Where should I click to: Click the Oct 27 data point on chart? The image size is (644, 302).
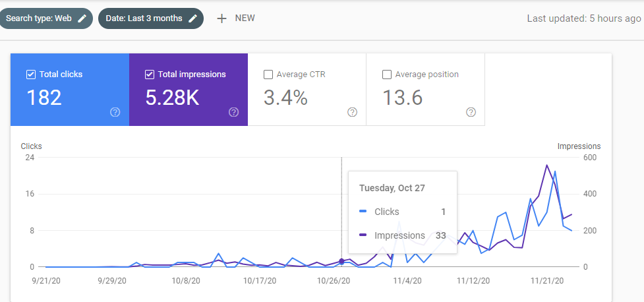[x=341, y=261]
